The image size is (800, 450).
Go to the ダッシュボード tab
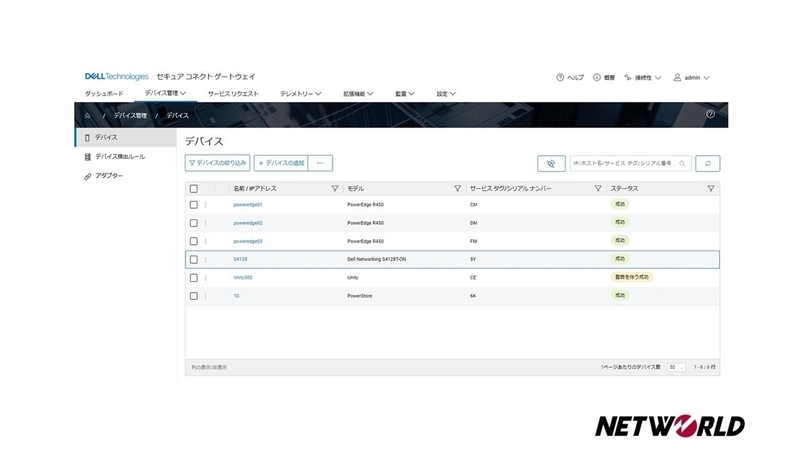point(104,94)
